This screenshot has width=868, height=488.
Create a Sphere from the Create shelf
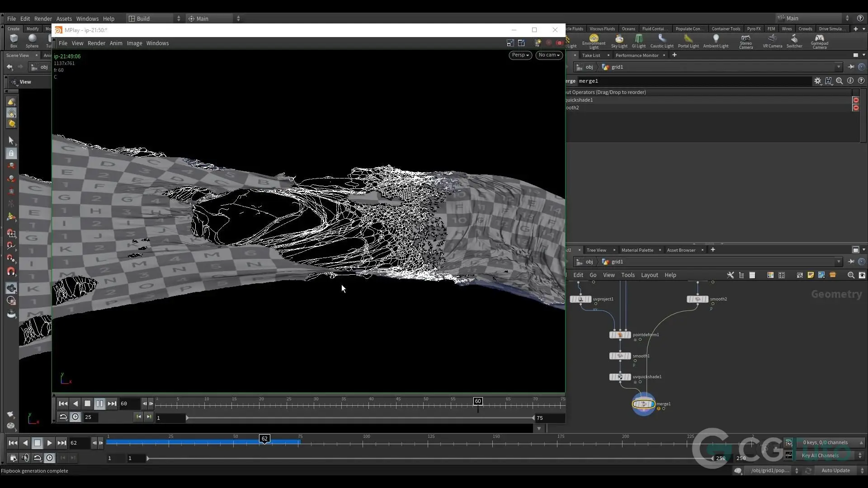(32, 41)
